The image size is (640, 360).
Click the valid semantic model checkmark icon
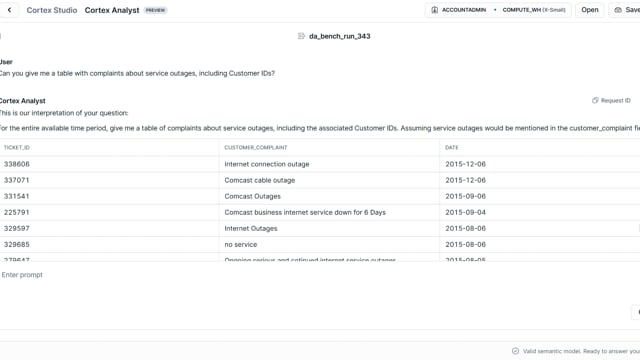(x=516, y=351)
